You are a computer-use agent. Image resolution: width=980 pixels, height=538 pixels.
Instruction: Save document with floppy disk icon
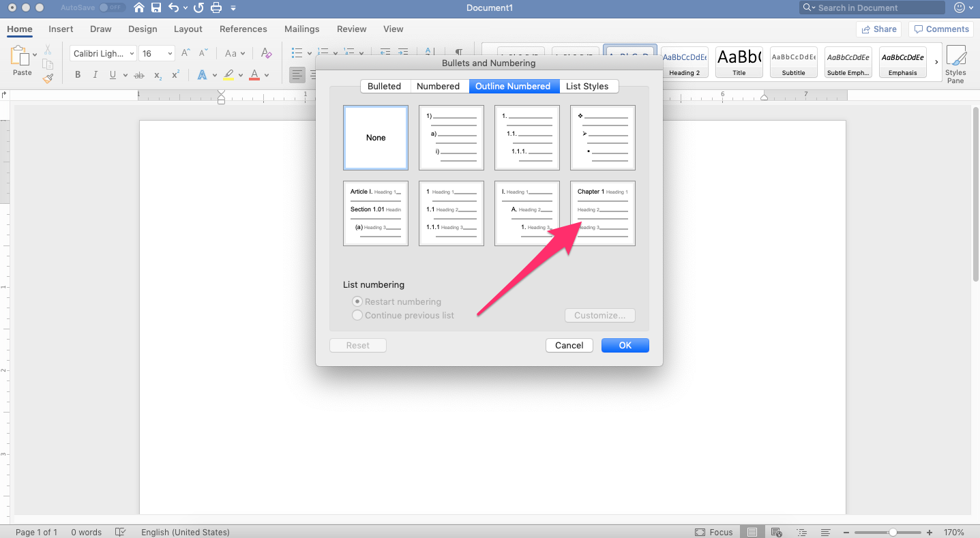(157, 8)
